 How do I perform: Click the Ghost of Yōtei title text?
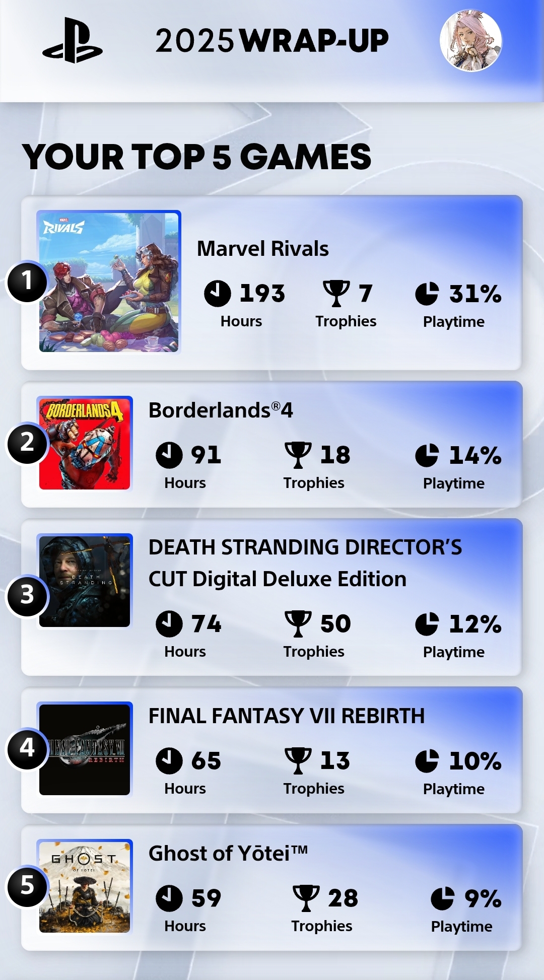228,854
